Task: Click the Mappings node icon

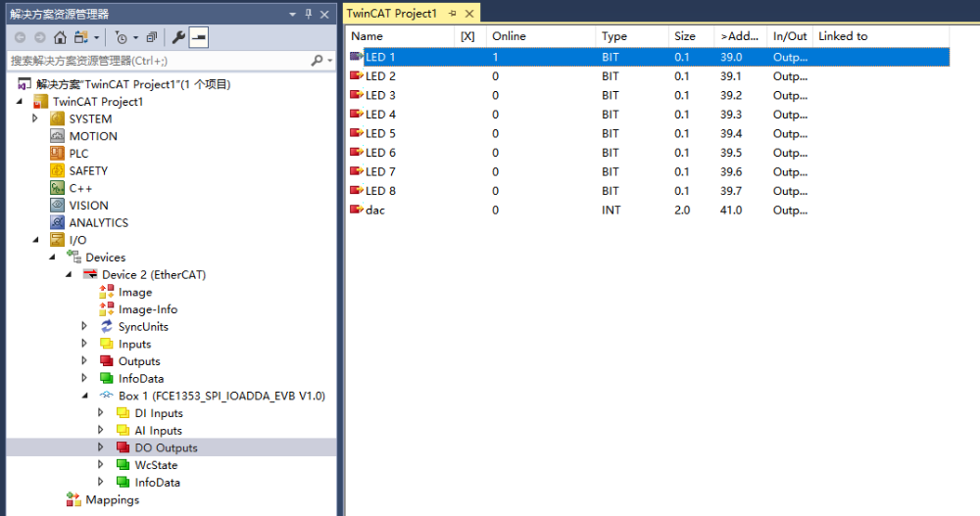Action: tap(73, 499)
